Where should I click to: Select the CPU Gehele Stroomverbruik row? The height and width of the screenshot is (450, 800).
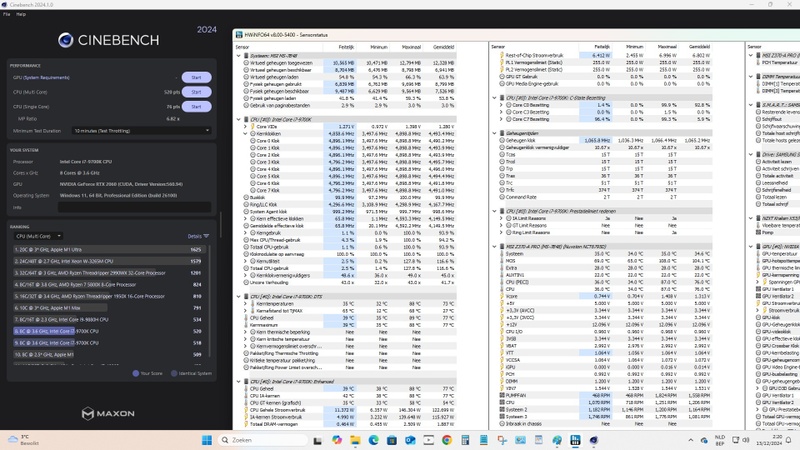click(x=349, y=410)
